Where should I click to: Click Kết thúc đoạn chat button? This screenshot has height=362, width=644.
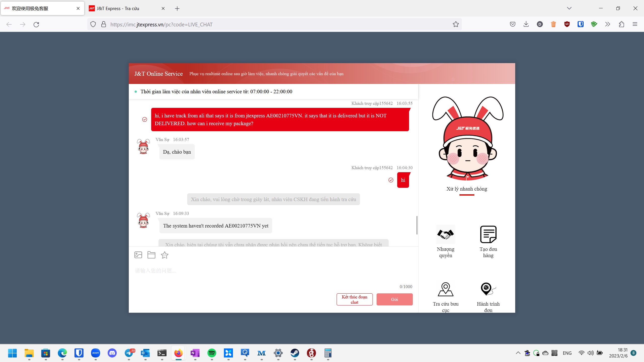point(354,299)
